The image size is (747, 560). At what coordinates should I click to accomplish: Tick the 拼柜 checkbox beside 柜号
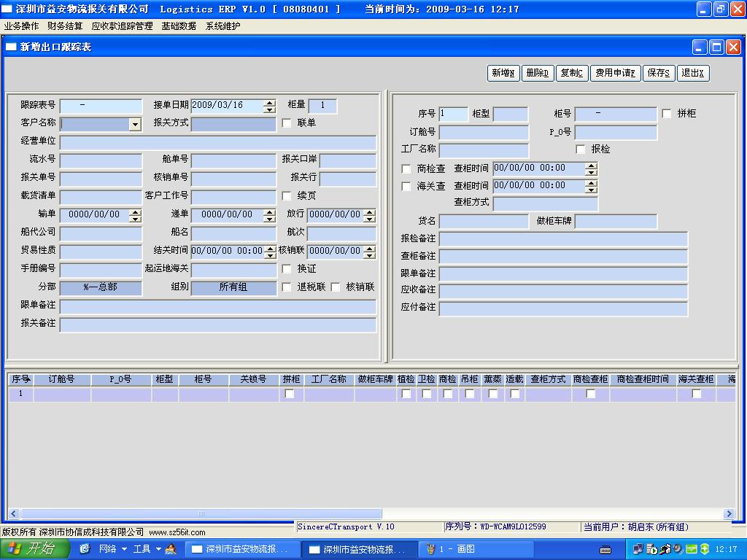667,114
